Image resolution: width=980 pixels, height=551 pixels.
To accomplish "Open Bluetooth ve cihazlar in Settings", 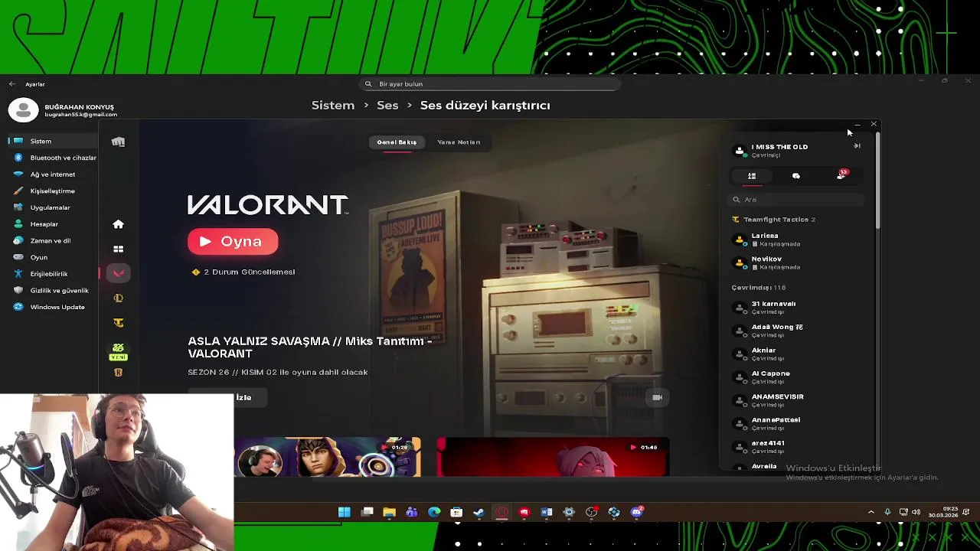I will tap(55, 158).
